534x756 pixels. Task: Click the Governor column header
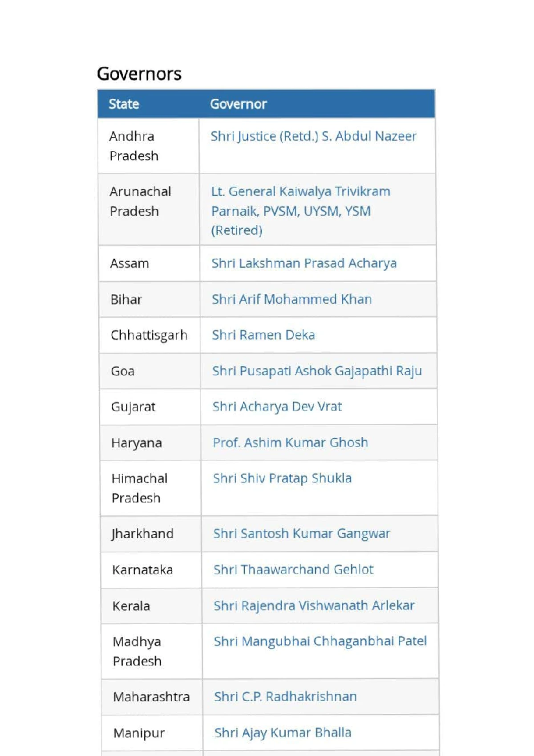coord(239,104)
